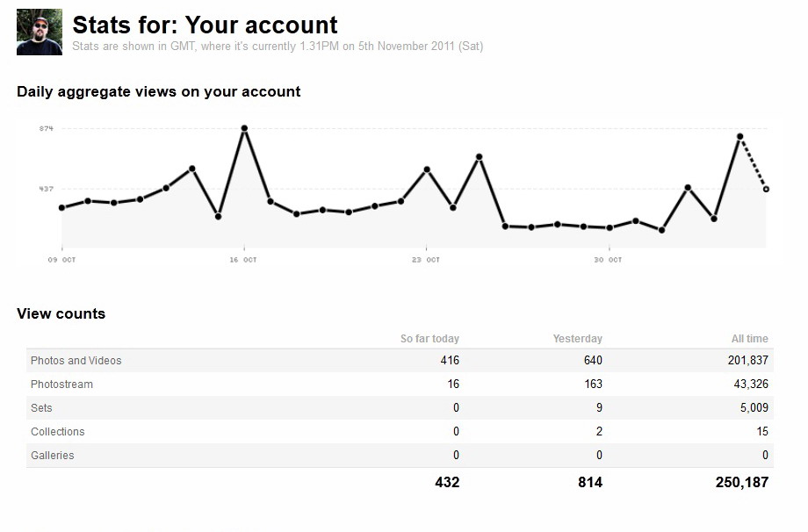Select the chart data point above 23 Oct
Image resolution: width=808 pixels, height=532 pixels.
tap(427, 169)
